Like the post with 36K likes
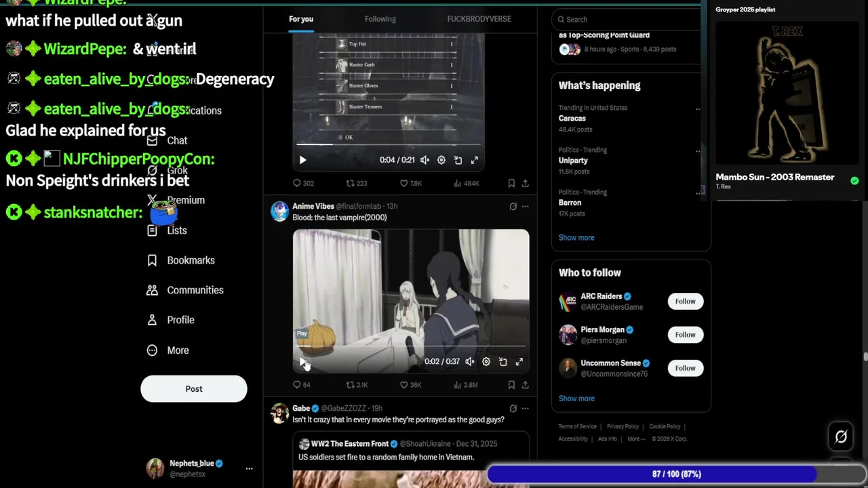The image size is (868, 488). 411,385
